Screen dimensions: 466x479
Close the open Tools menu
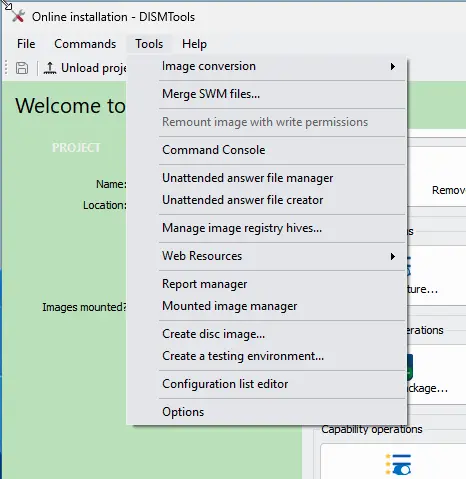(149, 44)
